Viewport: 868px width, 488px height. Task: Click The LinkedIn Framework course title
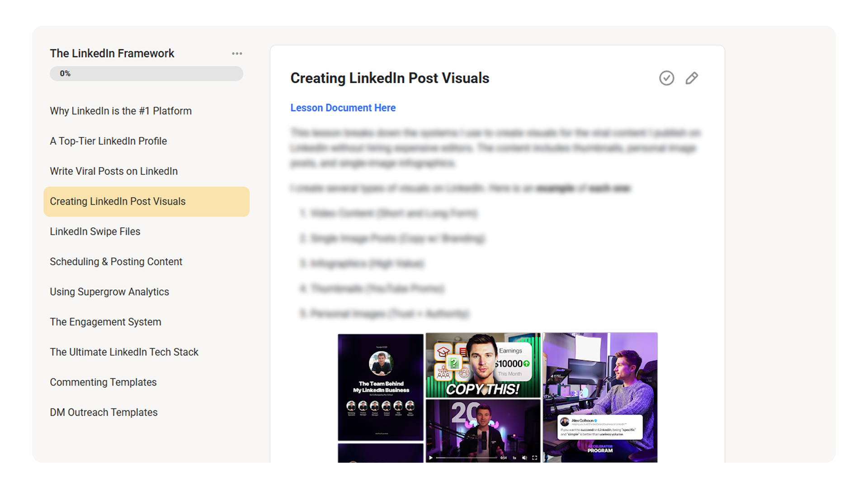coord(112,53)
